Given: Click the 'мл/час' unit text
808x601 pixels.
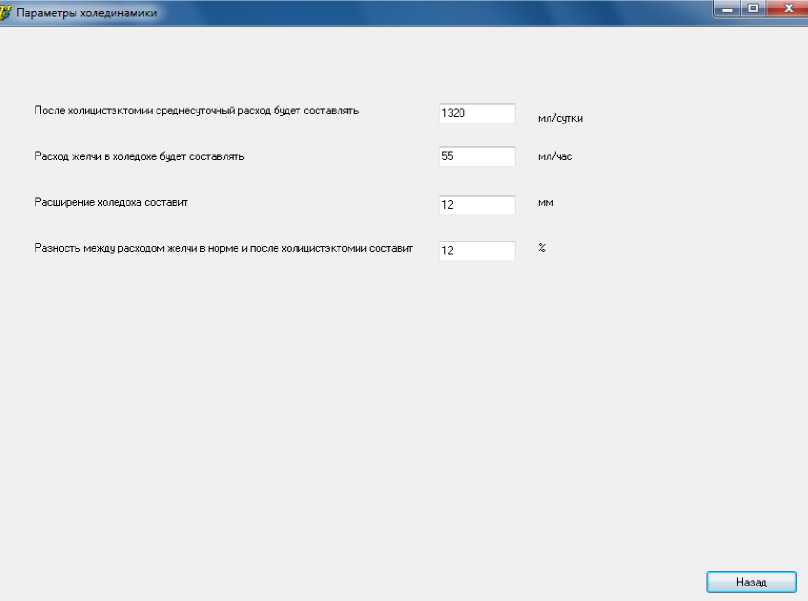Looking at the screenshot, I should click(555, 156).
